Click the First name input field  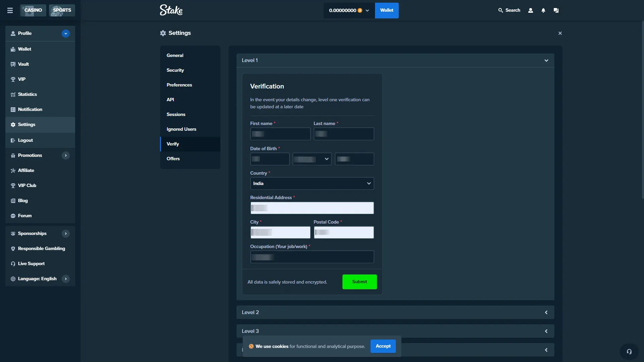pyautogui.click(x=280, y=133)
